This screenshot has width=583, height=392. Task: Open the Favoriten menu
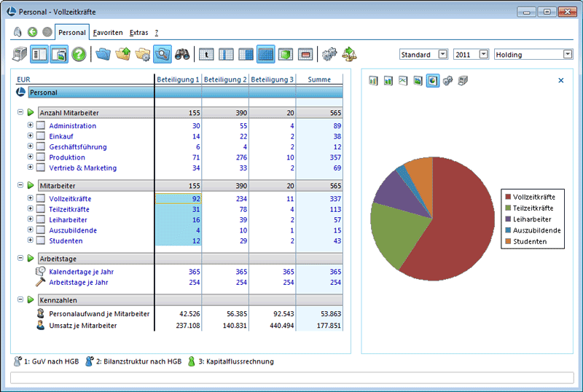[x=108, y=33]
